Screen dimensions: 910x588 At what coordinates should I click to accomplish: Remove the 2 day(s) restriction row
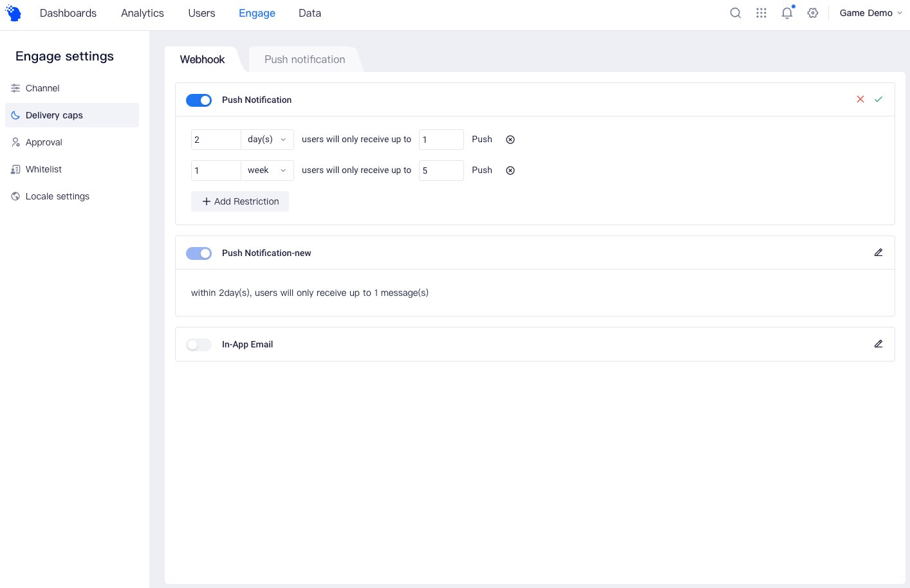[510, 140]
